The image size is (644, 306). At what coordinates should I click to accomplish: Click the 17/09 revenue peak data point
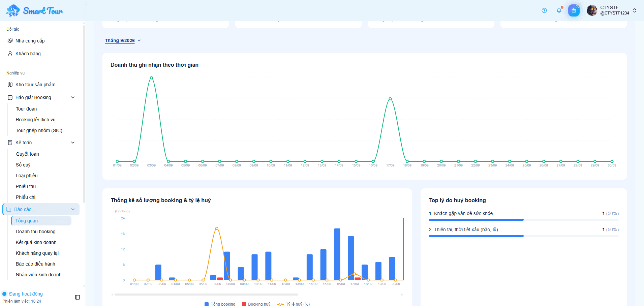(390, 99)
